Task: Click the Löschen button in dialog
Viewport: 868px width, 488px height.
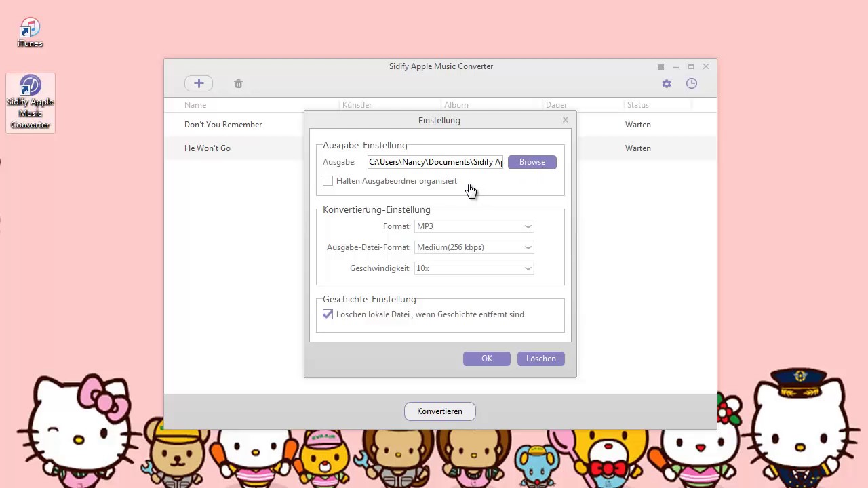Action: (541, 359)
